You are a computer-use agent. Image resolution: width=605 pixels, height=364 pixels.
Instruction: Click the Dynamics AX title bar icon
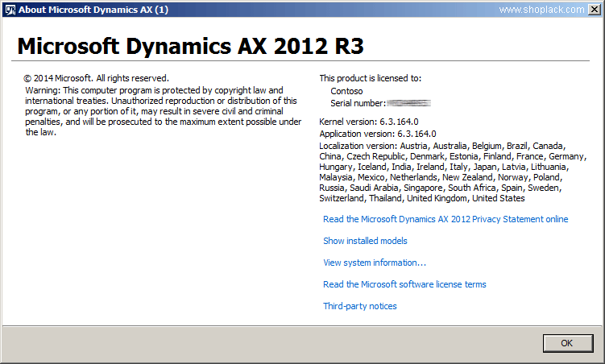[10, 10]
